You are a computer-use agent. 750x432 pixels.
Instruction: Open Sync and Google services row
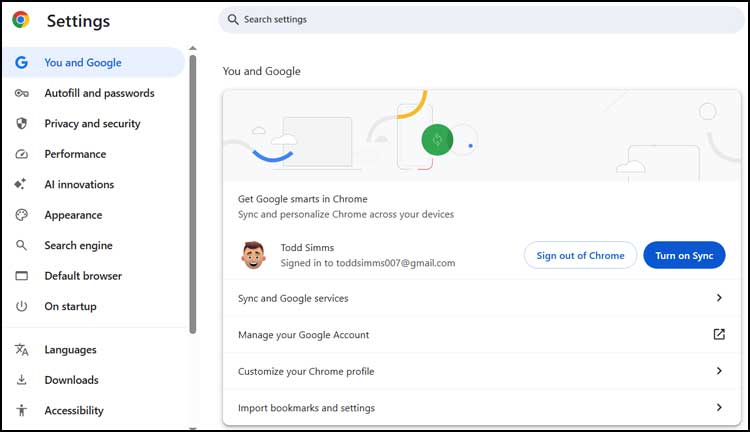pyautogui.click(x=482, y=298)
